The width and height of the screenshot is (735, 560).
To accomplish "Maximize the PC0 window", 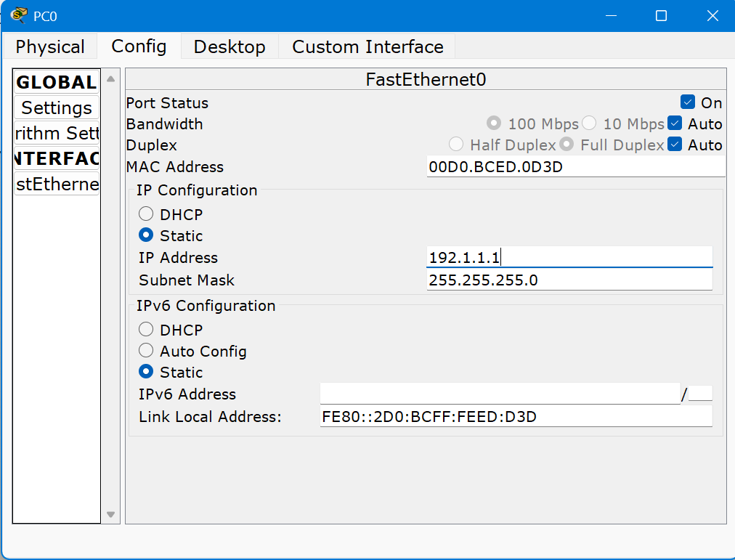I will click(661, 15).
